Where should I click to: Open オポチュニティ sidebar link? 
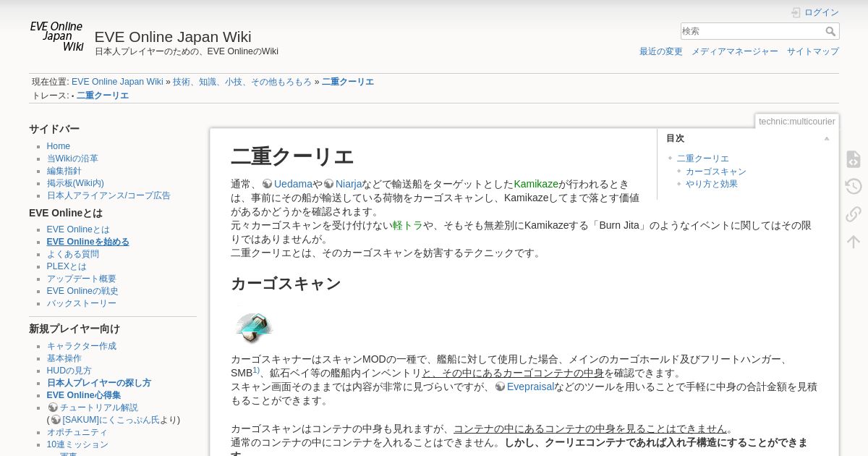point(77,432)
